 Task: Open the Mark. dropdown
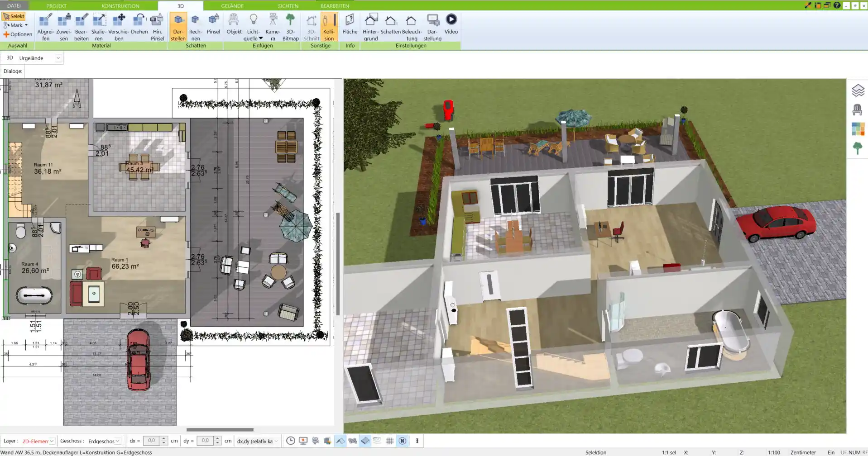point(16,25)
